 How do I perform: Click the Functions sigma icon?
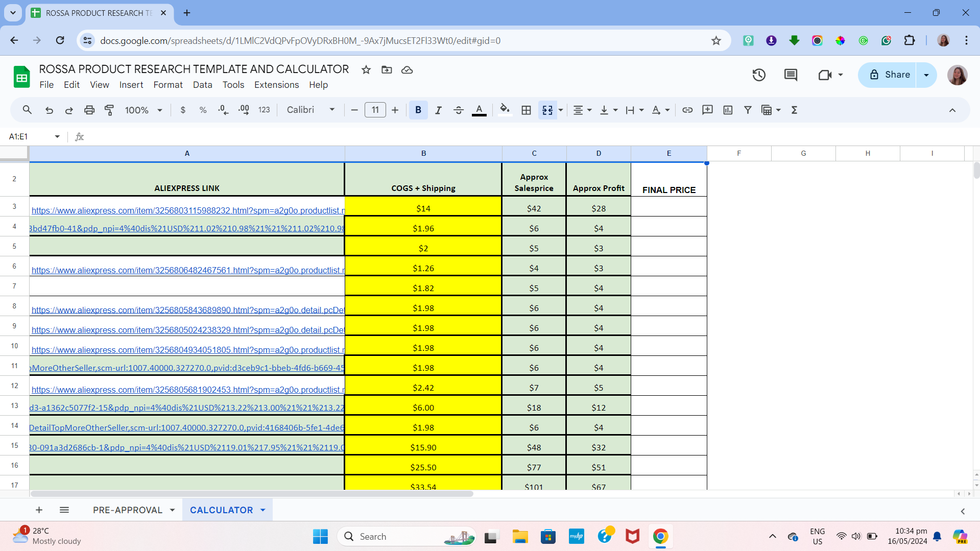[x=794, y=110]
